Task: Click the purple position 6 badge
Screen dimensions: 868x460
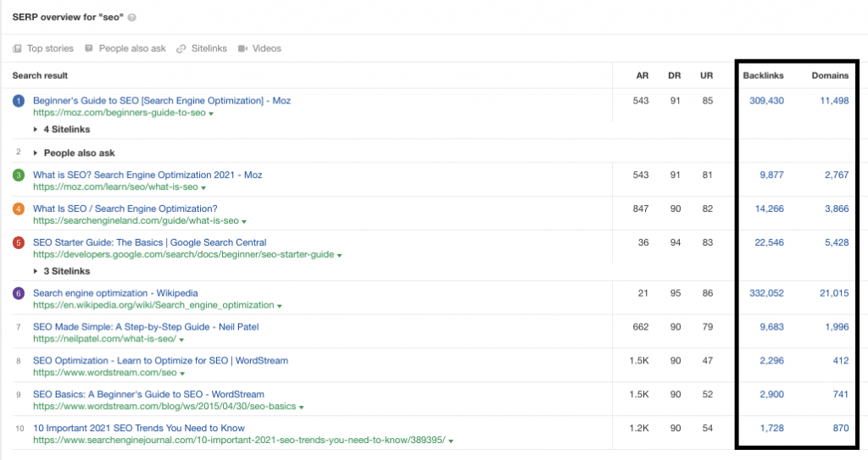Action: click(x=19, y=294)
